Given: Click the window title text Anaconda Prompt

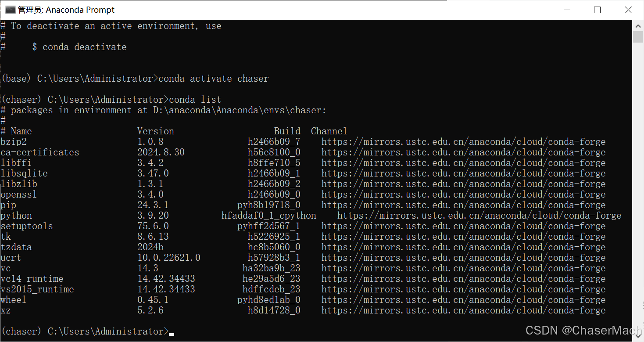Looking at the screenshot, I should (x=80, y=10).
